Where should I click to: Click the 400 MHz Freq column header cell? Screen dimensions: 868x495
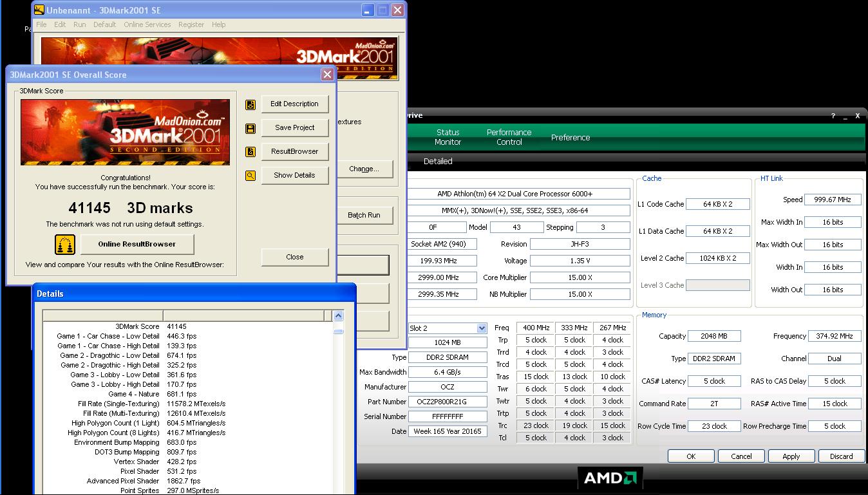[536, 328]
